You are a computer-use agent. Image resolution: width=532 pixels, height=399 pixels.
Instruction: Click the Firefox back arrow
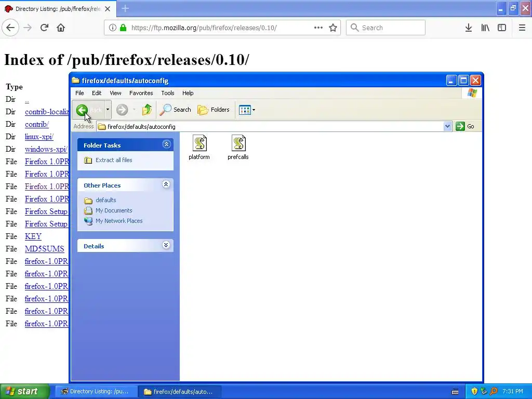coord(10,28)
